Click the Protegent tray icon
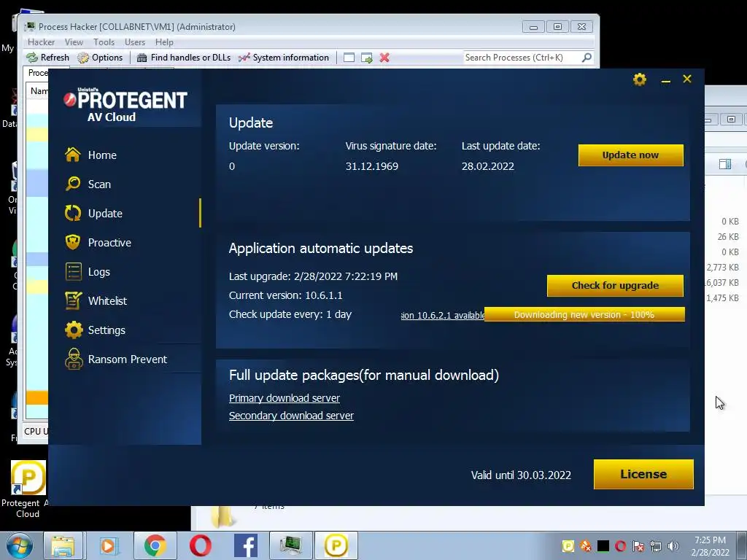The image size is (747, 560). (x=568, y=545)
